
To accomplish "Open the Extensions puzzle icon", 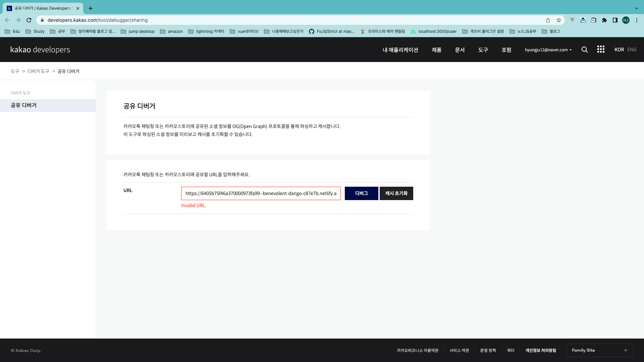I will (604, 20).
